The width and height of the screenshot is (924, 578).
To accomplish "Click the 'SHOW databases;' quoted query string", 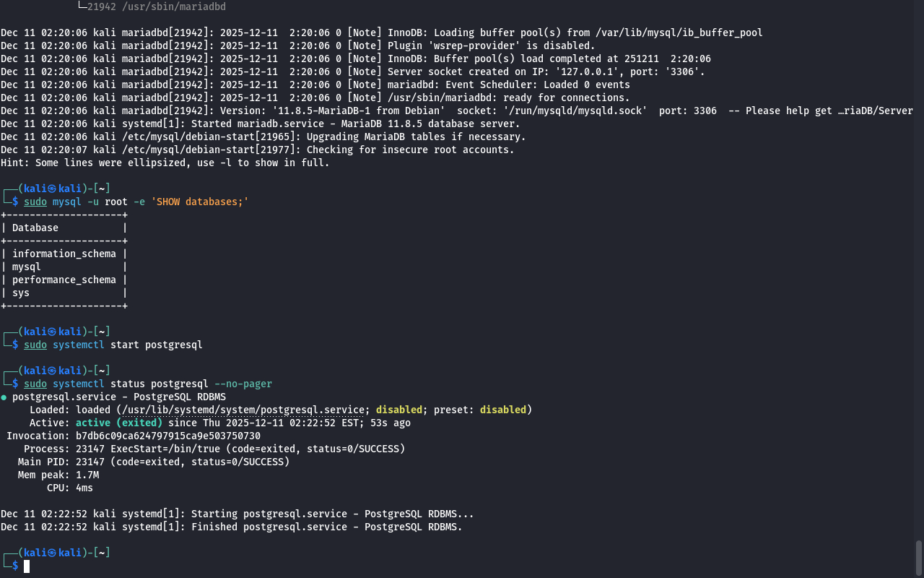I will tap(199, 202).
